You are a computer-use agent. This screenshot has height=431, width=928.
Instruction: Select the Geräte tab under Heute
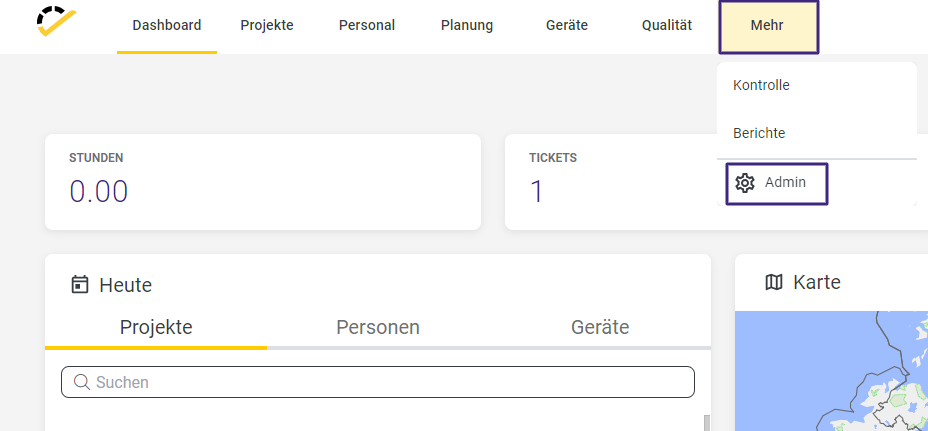click(600, 327)
